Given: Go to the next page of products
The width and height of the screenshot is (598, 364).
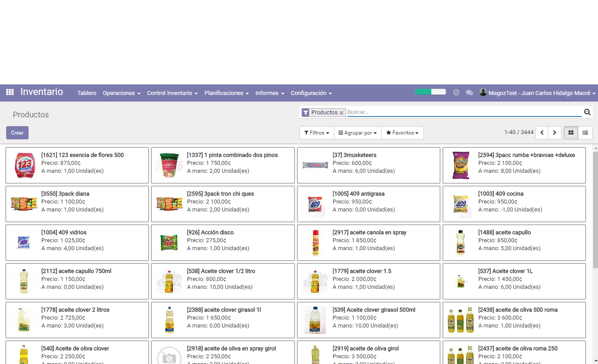Looking at the screenshot, I should pyautogui.click(x=554, y=132).
